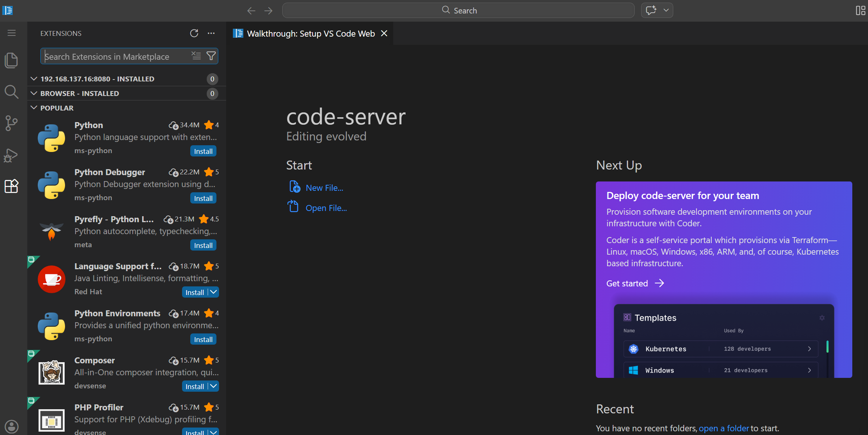Click the Python Debugger extension logo
Image resolution: width=868 pixels, height=435 pixels.
coord(52,185)
